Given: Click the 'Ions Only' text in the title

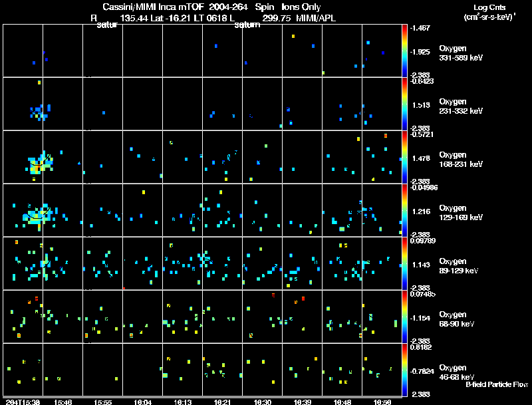Looking at the screenshot, I should click(x=301, y=7).
